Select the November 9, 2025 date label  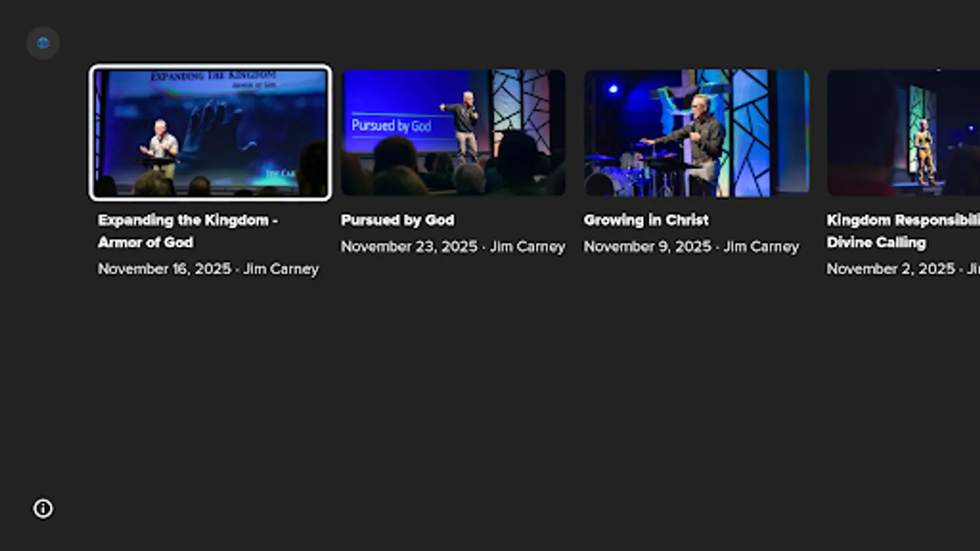click(647, 247)
